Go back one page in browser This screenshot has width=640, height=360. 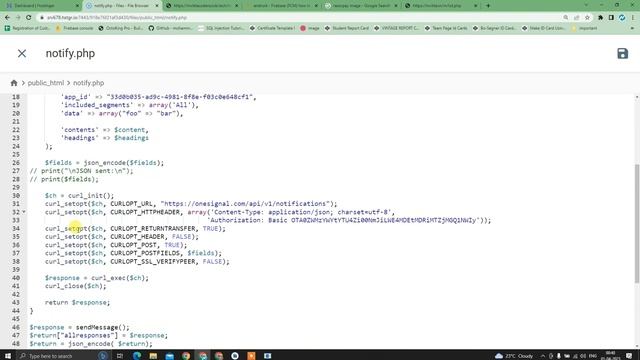7,18
